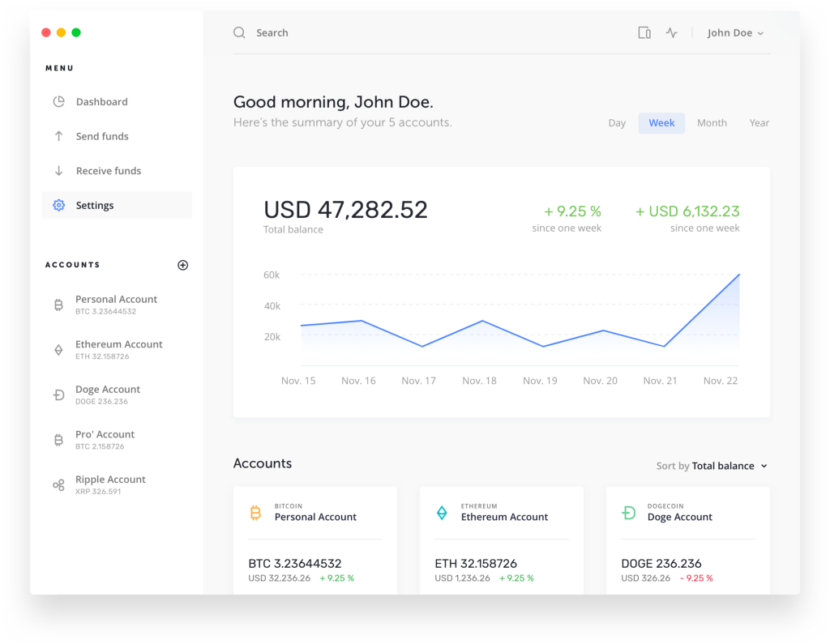
Task: Click the USD 47,282.52 total balance
Action: click(345, 210)
